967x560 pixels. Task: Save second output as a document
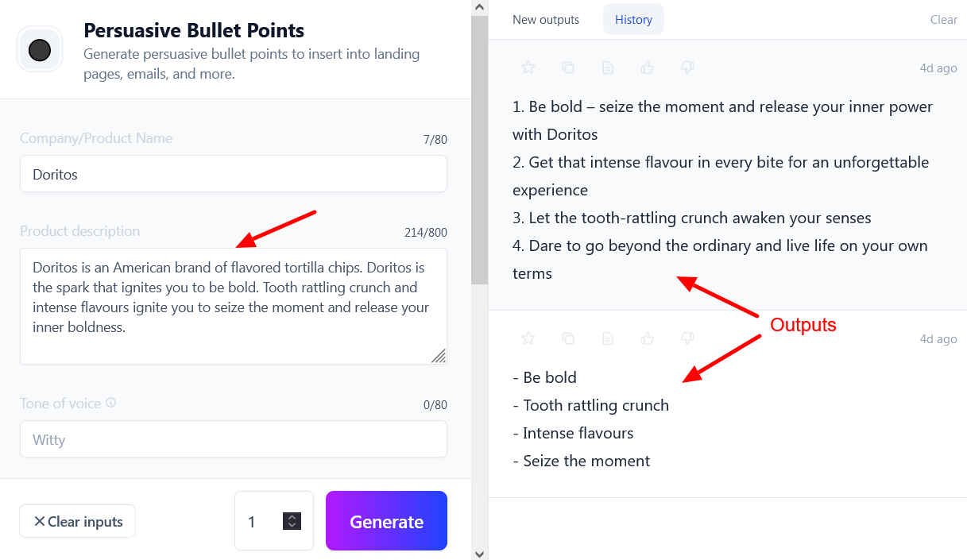click(x=608, y=339)
